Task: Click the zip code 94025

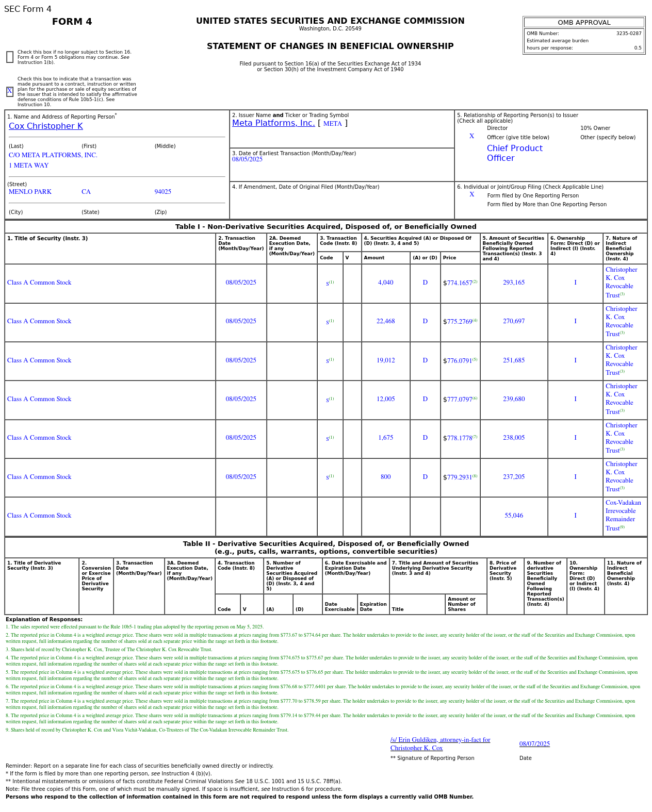Action: (163, 192)
